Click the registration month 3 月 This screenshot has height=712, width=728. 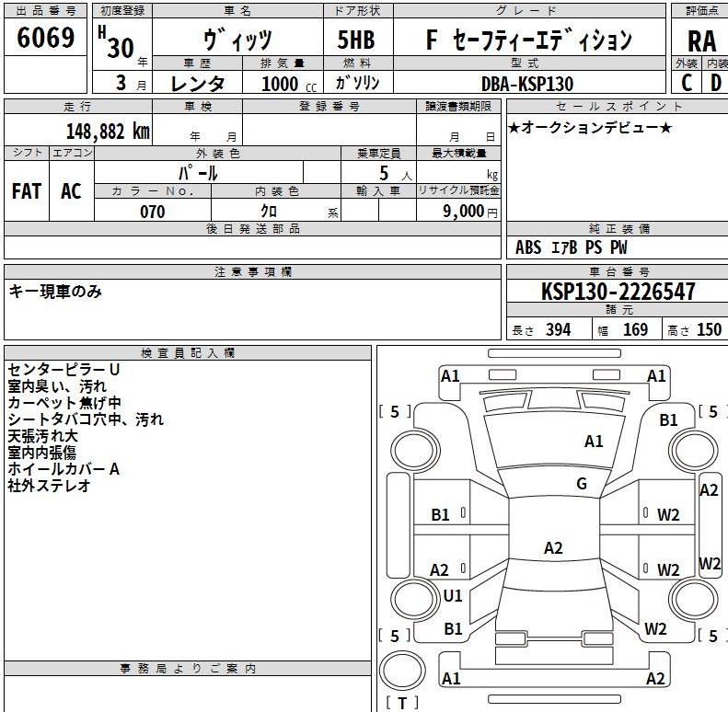pos(131,83)
